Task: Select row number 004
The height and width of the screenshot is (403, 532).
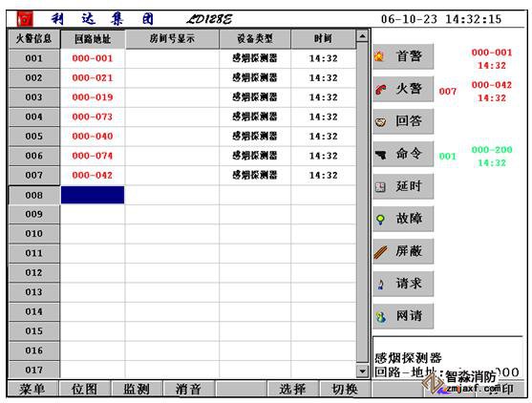Action: click(34, 117)
